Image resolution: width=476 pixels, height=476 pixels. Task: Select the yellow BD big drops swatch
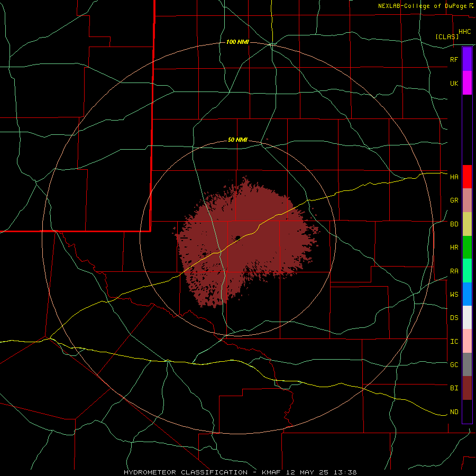(x=467, y=224)
